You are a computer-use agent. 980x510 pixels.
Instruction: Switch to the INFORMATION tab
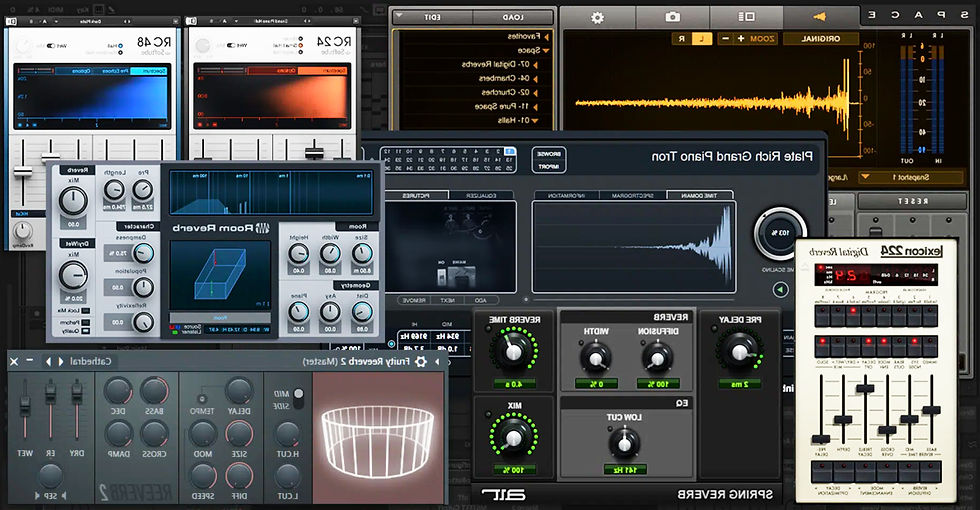click(x=566, y=196)
